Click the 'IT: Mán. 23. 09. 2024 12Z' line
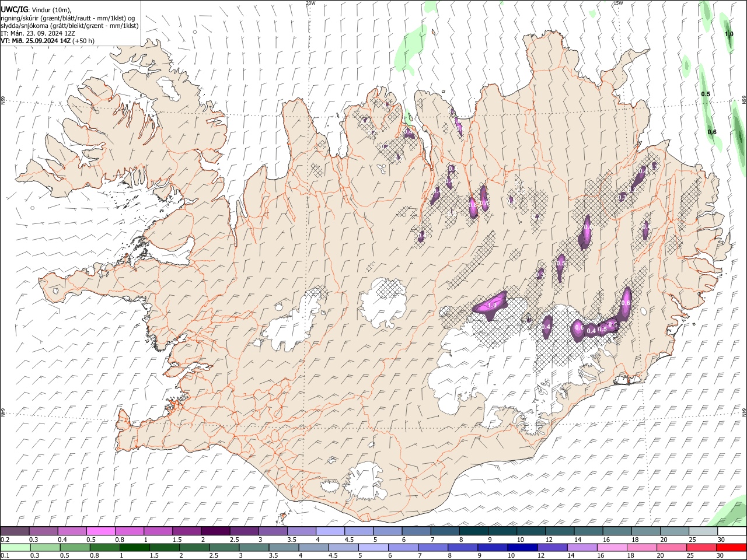 click(x=39, y=33)
